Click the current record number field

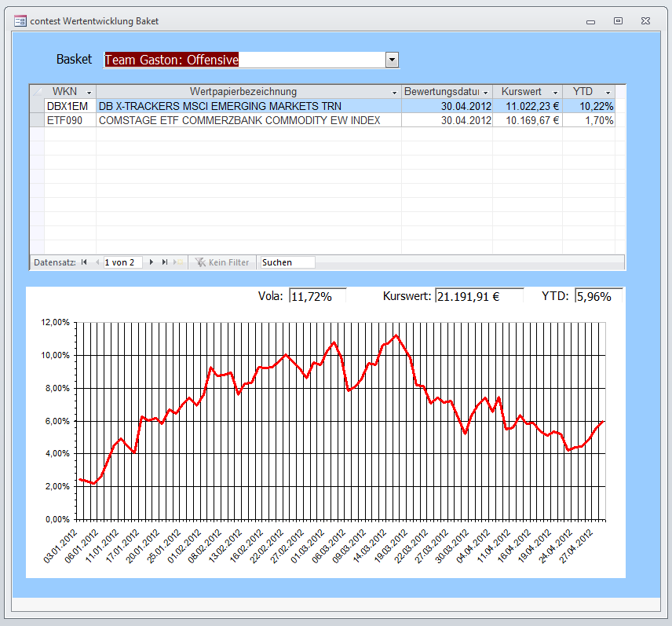coord(122,262)
